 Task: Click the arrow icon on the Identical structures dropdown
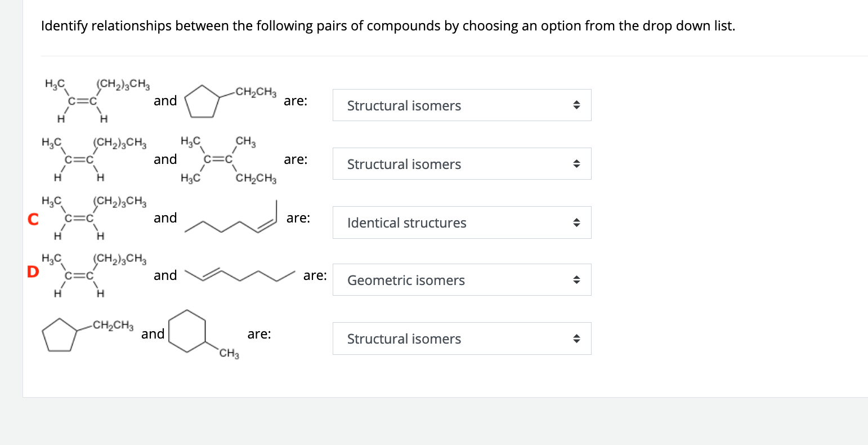(576, 223)
